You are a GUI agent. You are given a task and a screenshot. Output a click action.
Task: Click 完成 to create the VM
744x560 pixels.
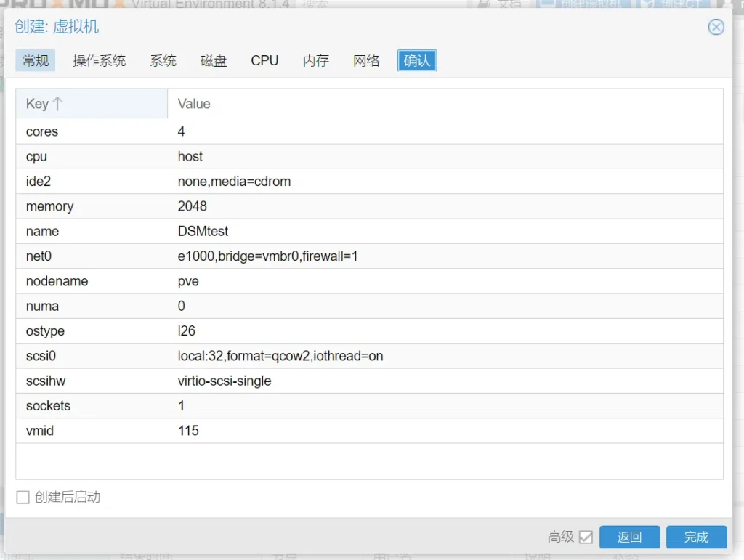pyautogui.click(x=696, y=537)
